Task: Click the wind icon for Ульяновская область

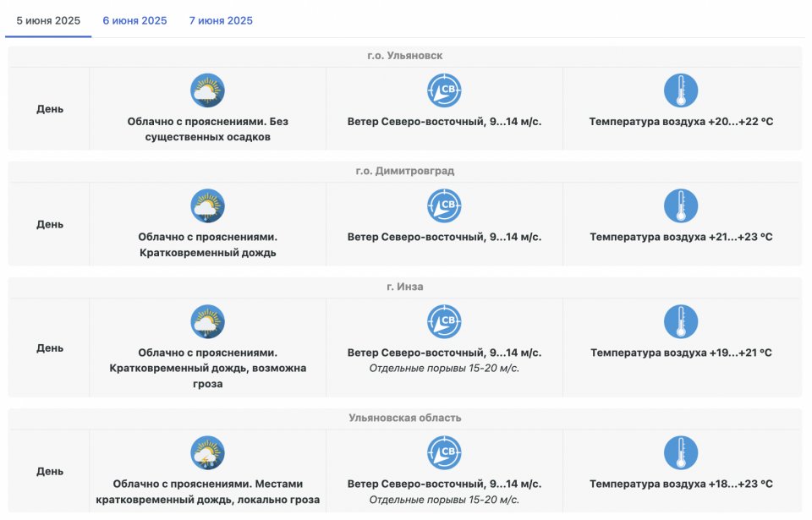Action: (x=444, y=453)
